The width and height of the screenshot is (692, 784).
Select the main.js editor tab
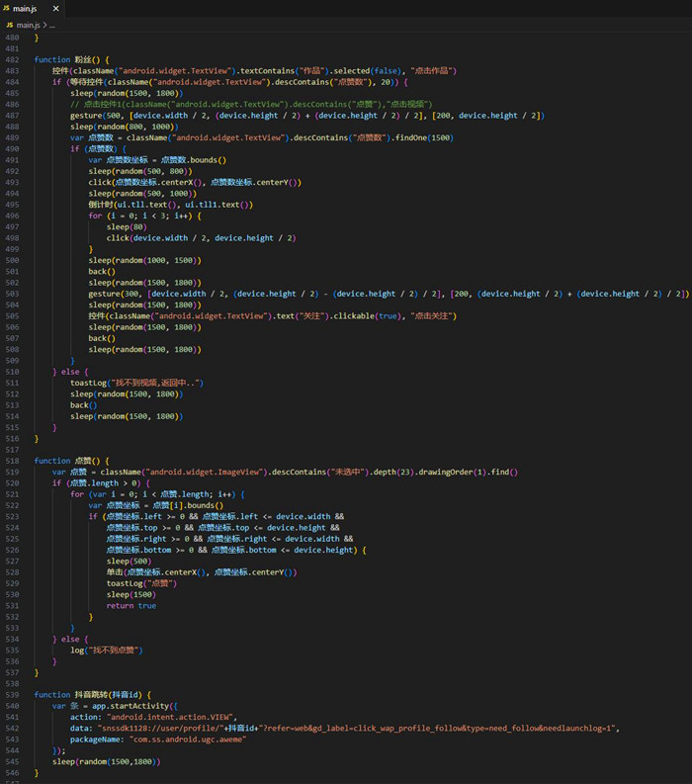click(x=32, y=9)
